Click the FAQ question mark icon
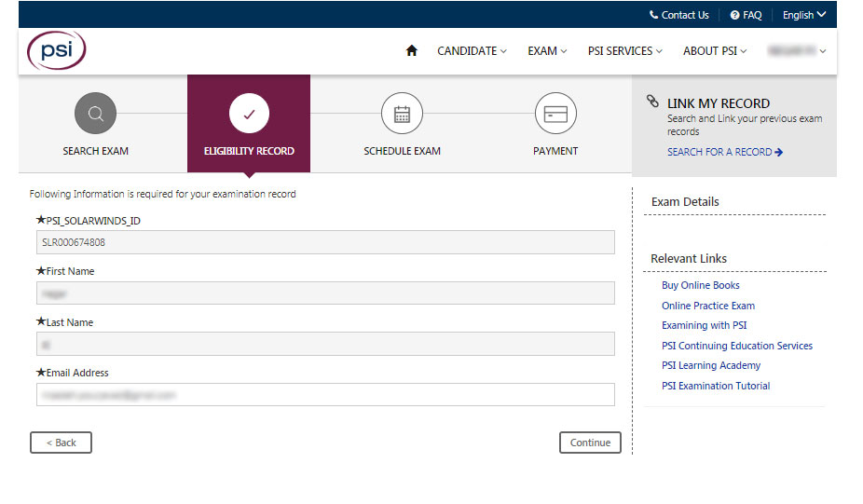Image resolution: width=863 pixels, height=504 pixels. click(x=734, y=16)
